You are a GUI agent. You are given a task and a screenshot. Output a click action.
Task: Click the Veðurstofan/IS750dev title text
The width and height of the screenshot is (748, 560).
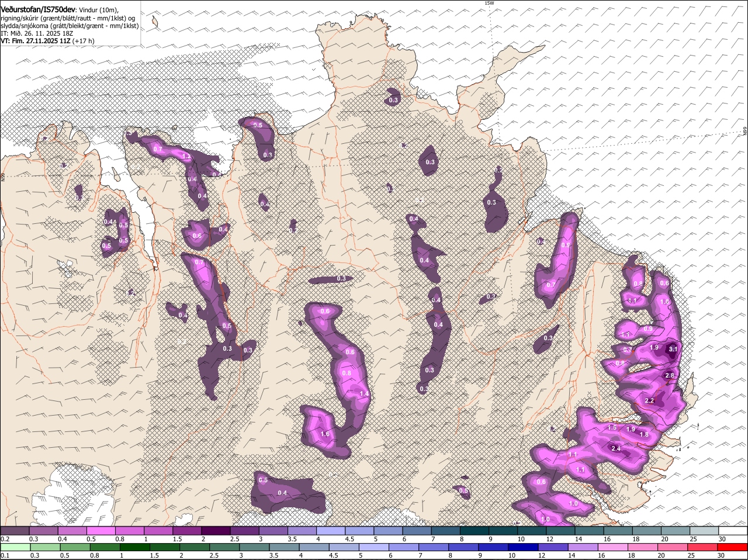(38, 10)
